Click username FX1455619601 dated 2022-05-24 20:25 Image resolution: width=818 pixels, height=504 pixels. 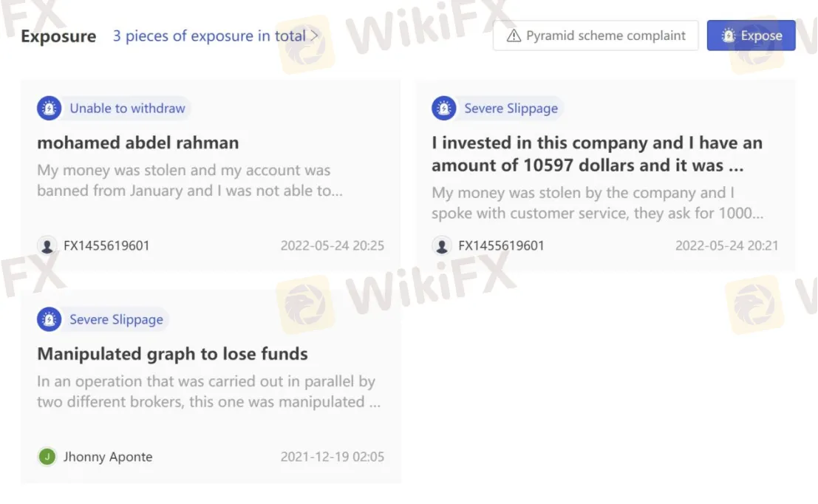106,245
